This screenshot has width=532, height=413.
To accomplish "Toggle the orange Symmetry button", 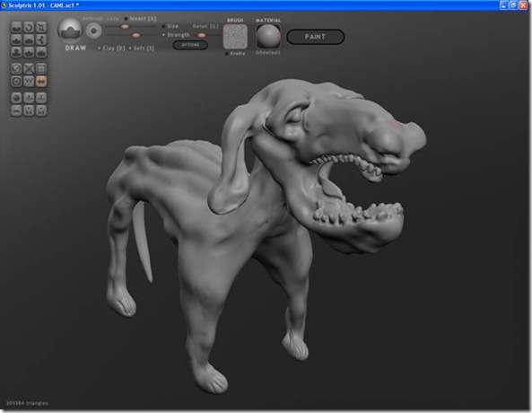I will pos(41,81).
